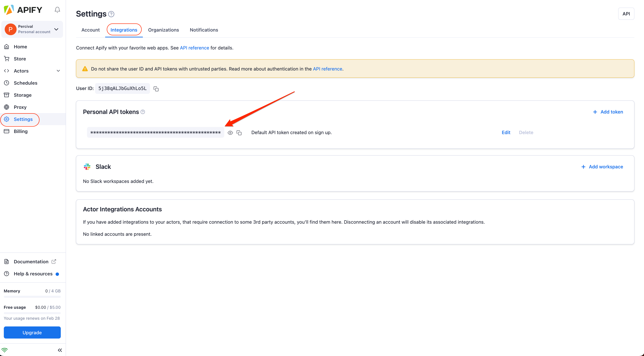Open Storage from the sidebar
This screenshot has width=644, height=356.
pos(22,95)
